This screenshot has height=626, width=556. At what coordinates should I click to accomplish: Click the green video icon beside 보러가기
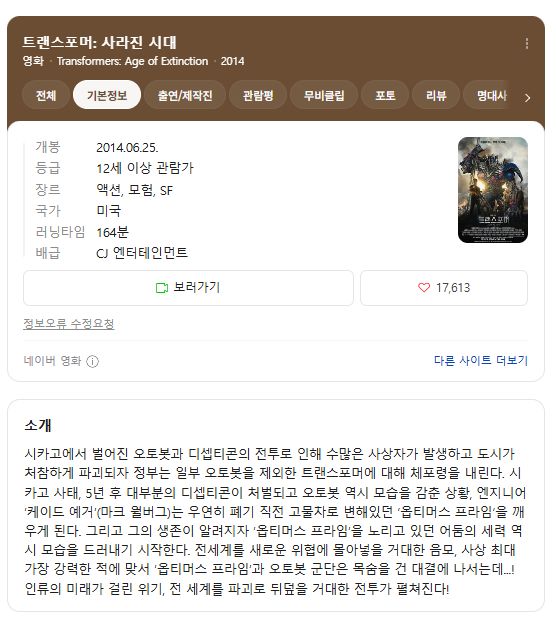click(162, 288)
